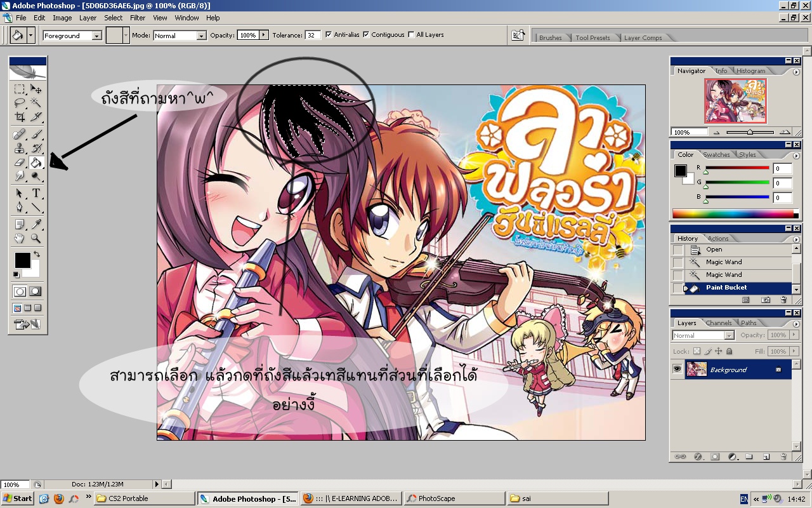Viewport: 812px width, 508px height.
Task: Select the Clone Stamp tool
Action: (20, 149)
